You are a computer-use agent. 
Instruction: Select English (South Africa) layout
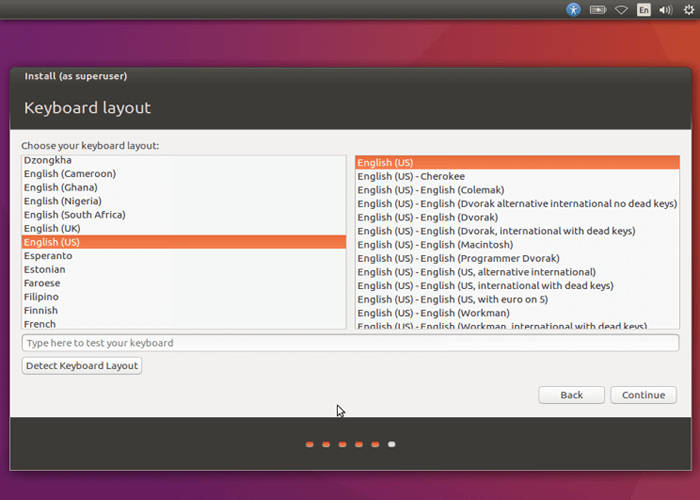183,215
